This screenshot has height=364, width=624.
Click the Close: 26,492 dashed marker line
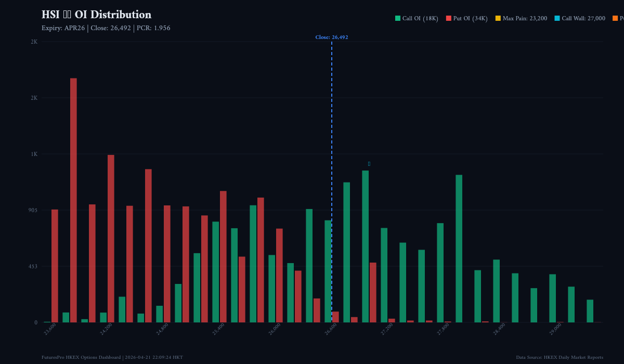pos(332,182)
